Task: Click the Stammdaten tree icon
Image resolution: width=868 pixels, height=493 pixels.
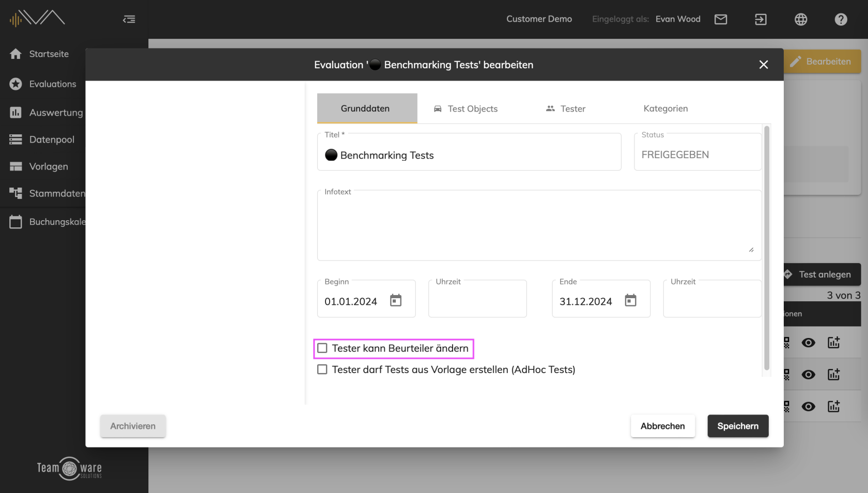Action: pos(16,193)
